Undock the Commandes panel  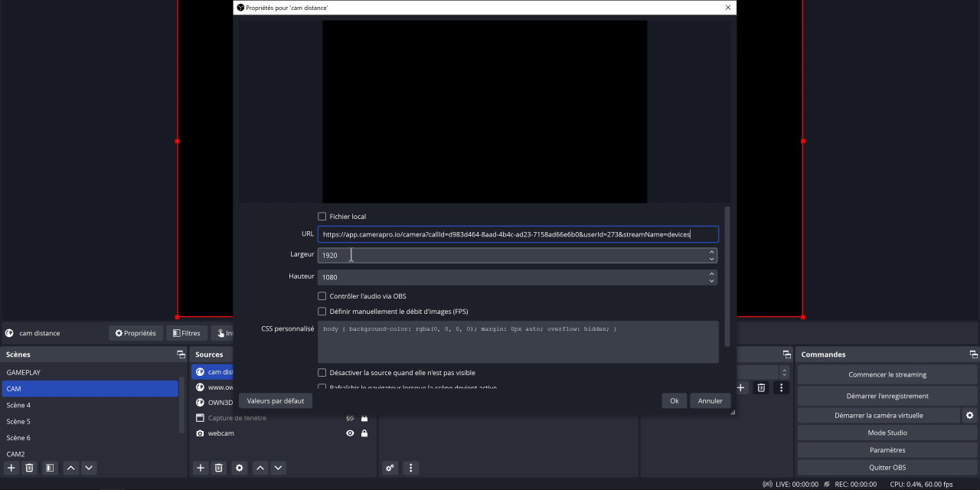[973, 354]
